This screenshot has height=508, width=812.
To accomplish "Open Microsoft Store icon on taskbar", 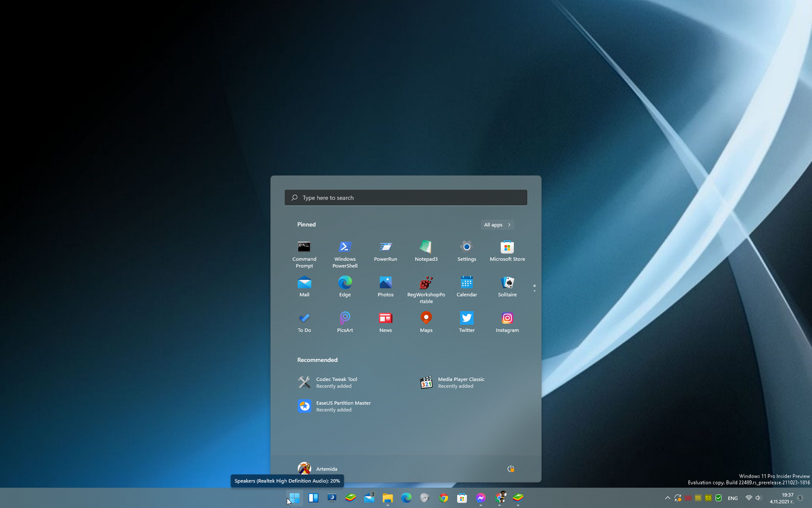I will tap(462, 498).
